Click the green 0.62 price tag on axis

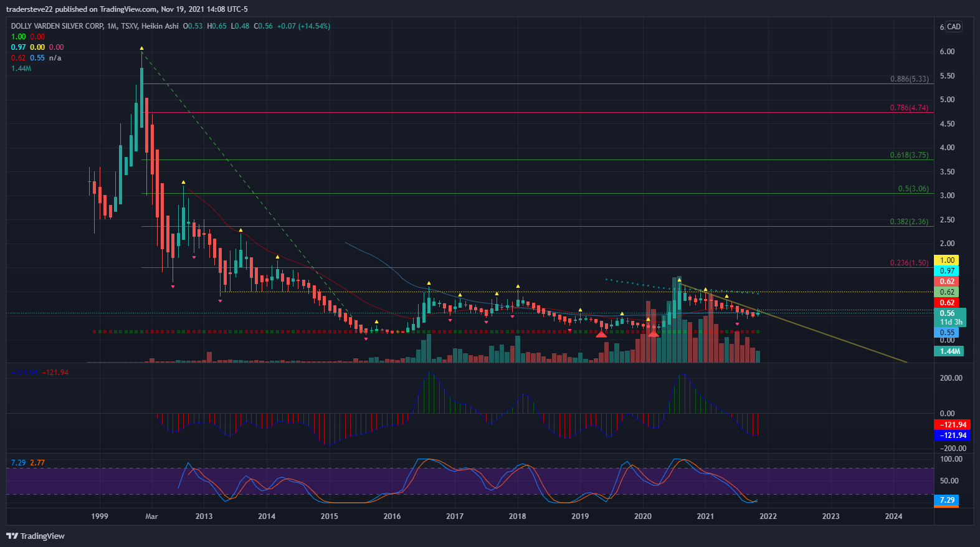pyautogui.click(x=947, y=292)
